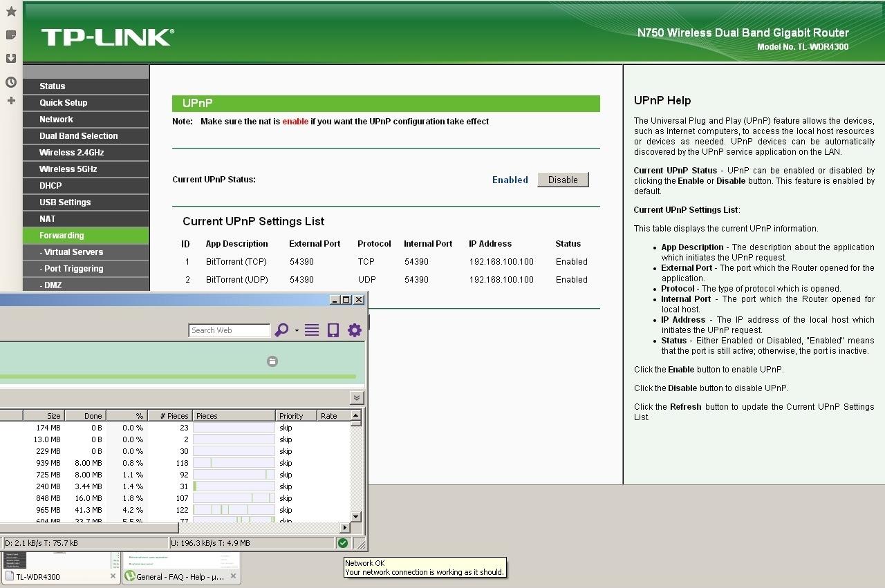The width and height of the screenshot is (885, 588).
Task: Expand the double-chevron detail pane toggle
Action: tap(356, 397)
